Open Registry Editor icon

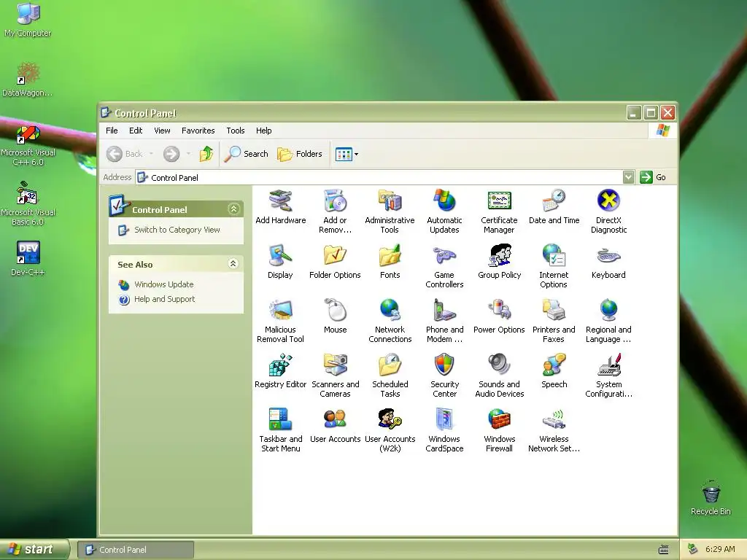280,365
